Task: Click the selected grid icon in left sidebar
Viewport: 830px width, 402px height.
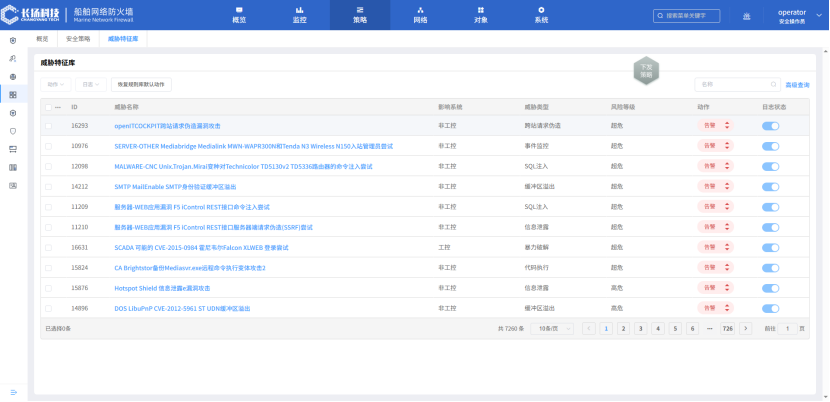Action: 13,95
